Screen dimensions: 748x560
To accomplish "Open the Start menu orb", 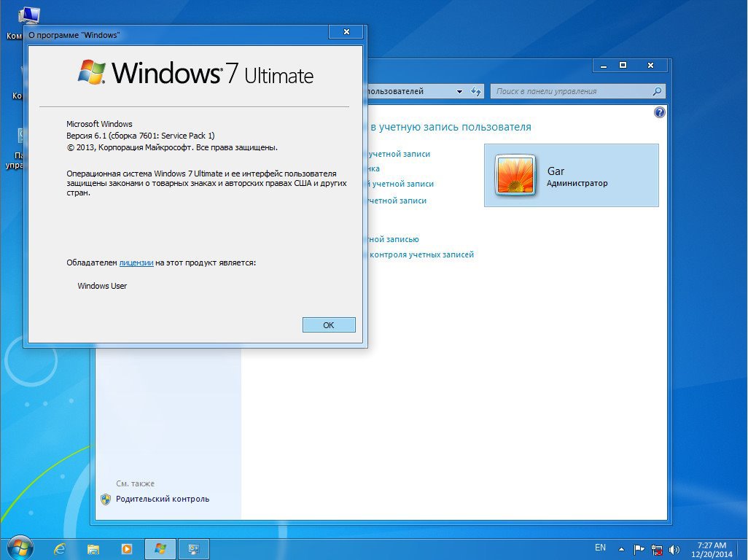I will (20, 548).
